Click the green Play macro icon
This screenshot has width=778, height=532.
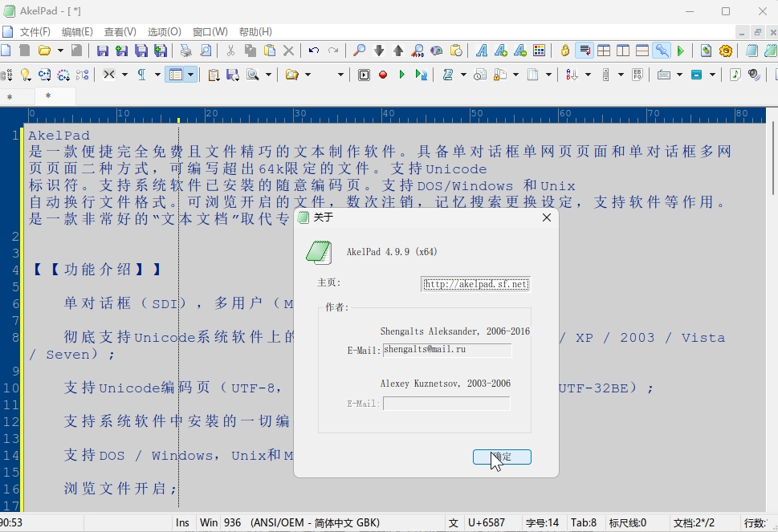tap(402, 75)
